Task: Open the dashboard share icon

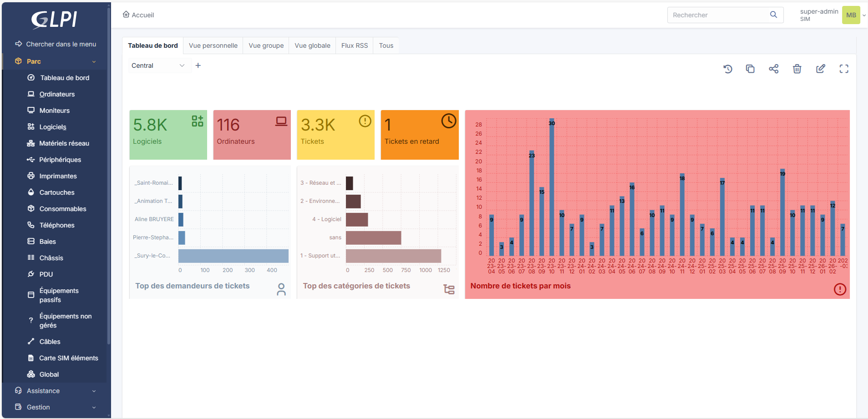Action: click(x=774, y=69)
